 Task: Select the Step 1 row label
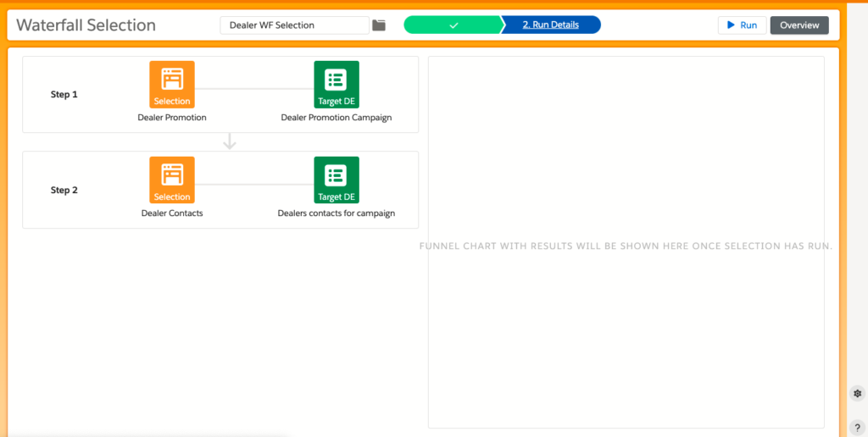pyautogui.click(x=64, y=95)
